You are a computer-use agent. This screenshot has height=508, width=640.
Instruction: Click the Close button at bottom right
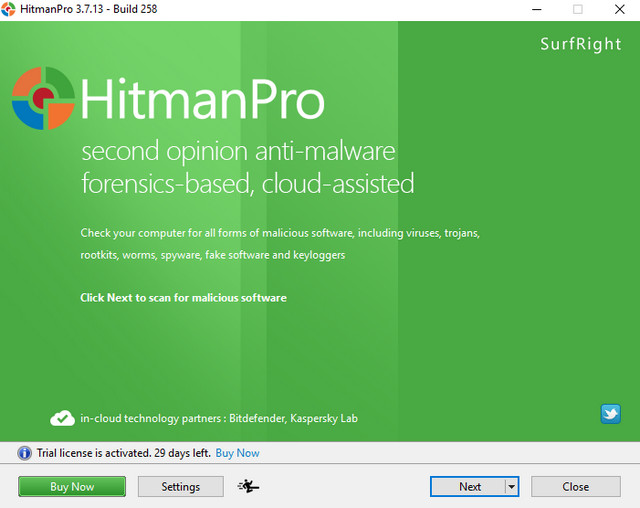576,486
